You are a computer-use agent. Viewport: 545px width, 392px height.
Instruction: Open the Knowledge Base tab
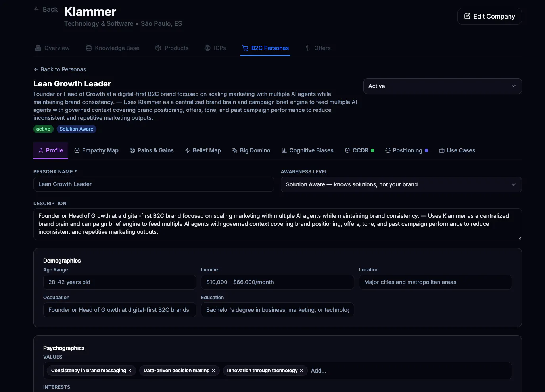113,48
